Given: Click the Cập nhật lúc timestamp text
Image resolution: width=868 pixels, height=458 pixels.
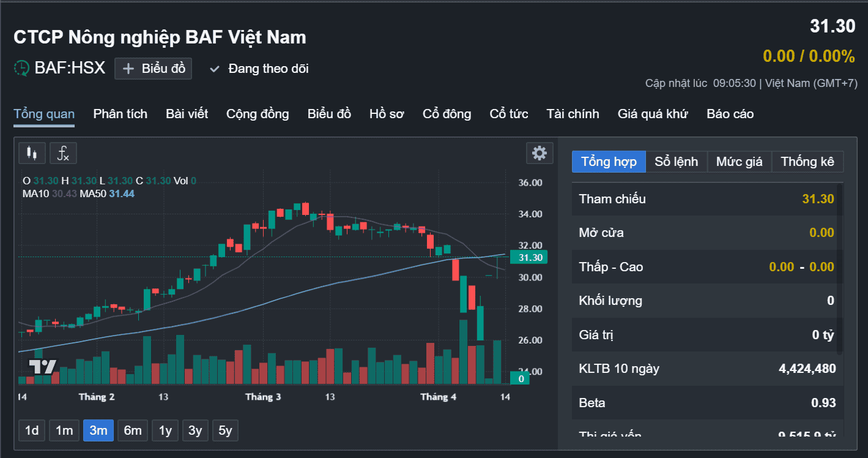Looking at the screenshot, I should coord(751,83).
